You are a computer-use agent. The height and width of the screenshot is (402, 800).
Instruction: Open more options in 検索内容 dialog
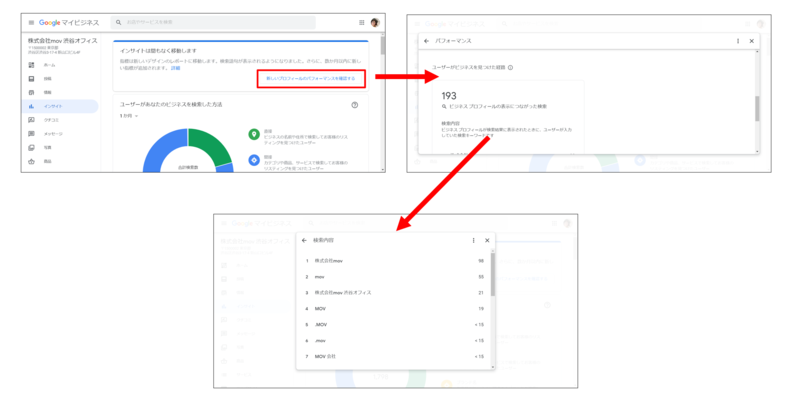tap(473, 240)
